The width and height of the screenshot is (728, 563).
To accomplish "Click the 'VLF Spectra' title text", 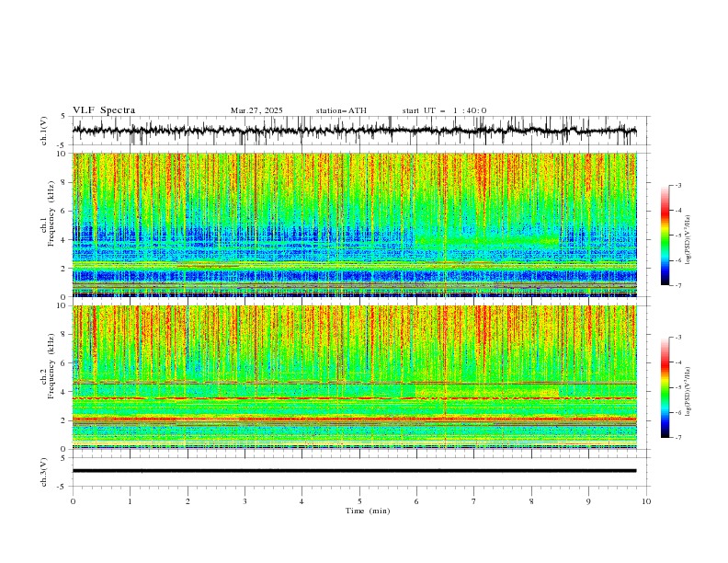I will click(104, 110).
